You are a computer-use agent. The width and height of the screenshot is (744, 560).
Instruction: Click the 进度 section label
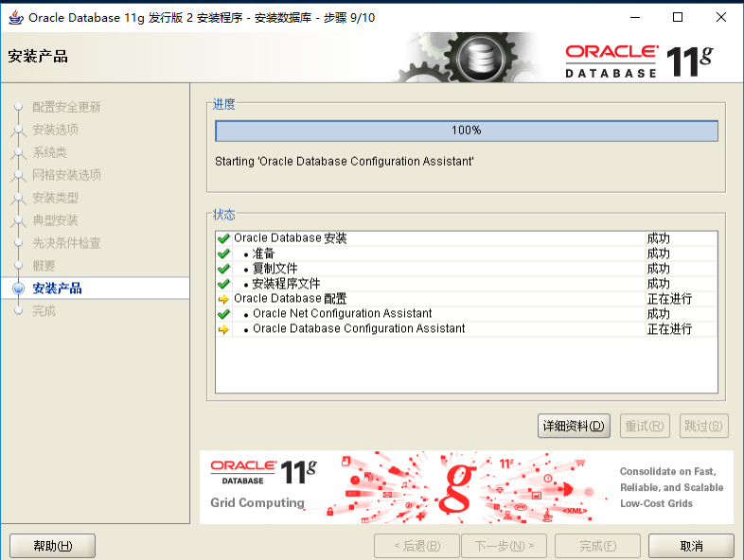tap(224, 104)
